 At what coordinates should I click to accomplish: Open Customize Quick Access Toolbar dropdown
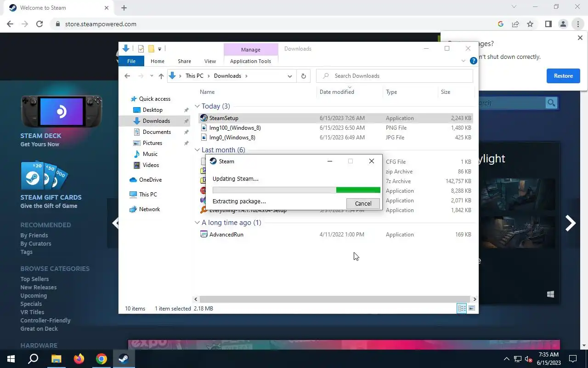tap(159, 49)
